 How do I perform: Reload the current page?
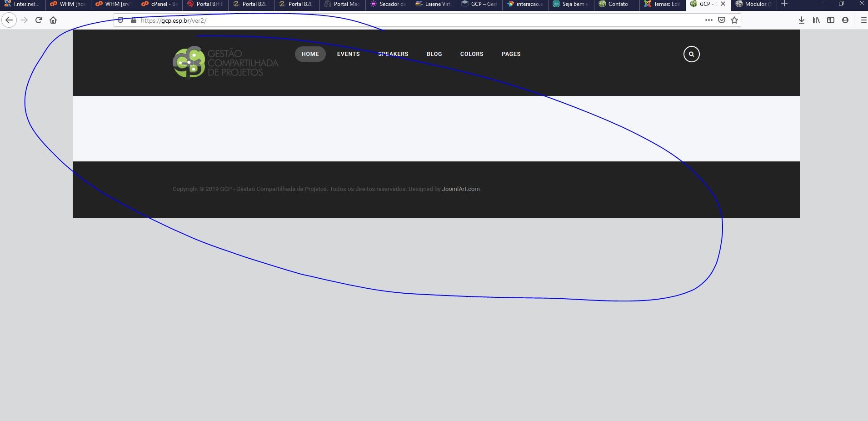39,20
